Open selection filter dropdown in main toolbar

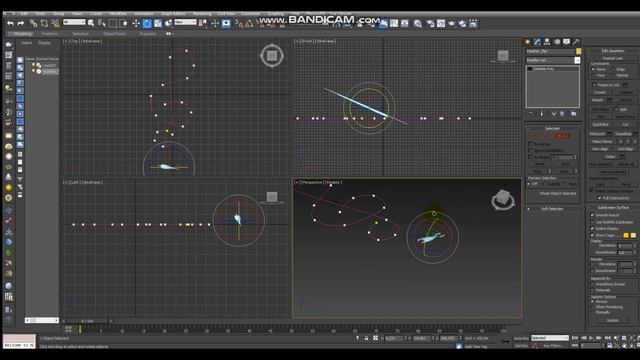[74, 22]
